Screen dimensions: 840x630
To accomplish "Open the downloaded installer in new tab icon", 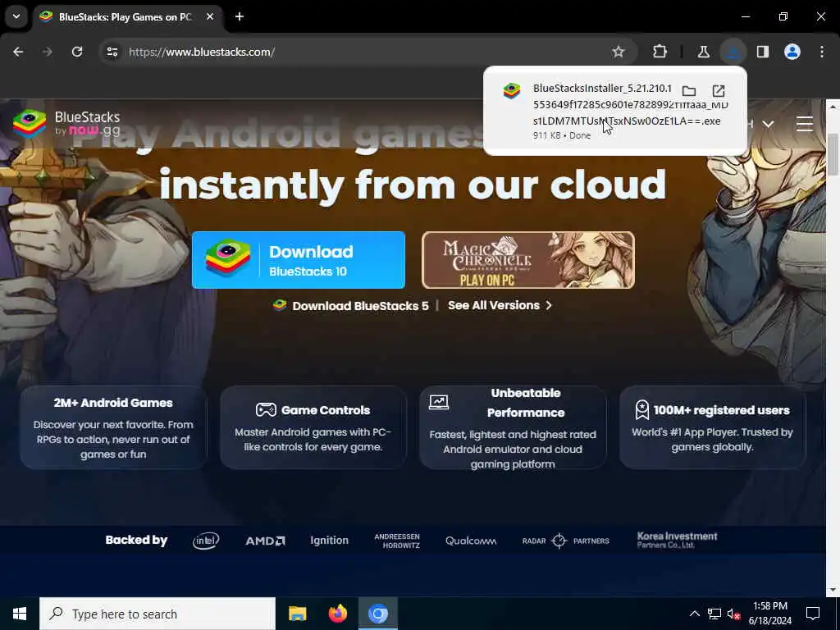I will 719,90.
